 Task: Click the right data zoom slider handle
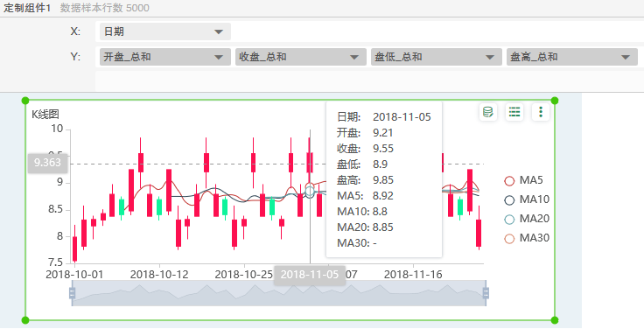coord(486,293)
